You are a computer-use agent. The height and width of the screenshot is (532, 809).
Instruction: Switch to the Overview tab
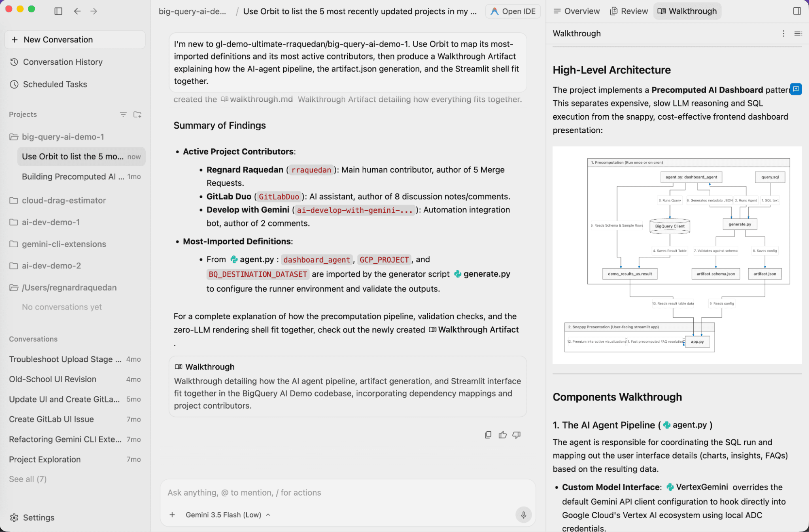(x=577, y=11)
